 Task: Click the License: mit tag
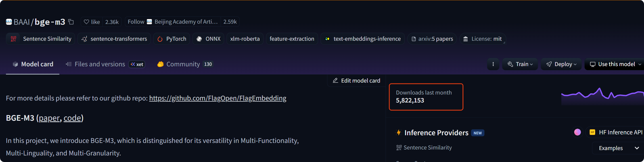482,39
